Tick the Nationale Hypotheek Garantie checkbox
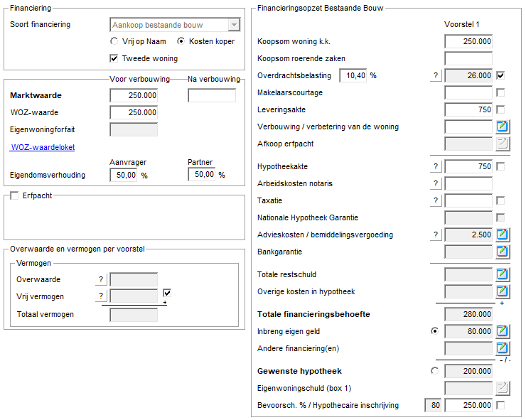 click(x=500, y=217)
